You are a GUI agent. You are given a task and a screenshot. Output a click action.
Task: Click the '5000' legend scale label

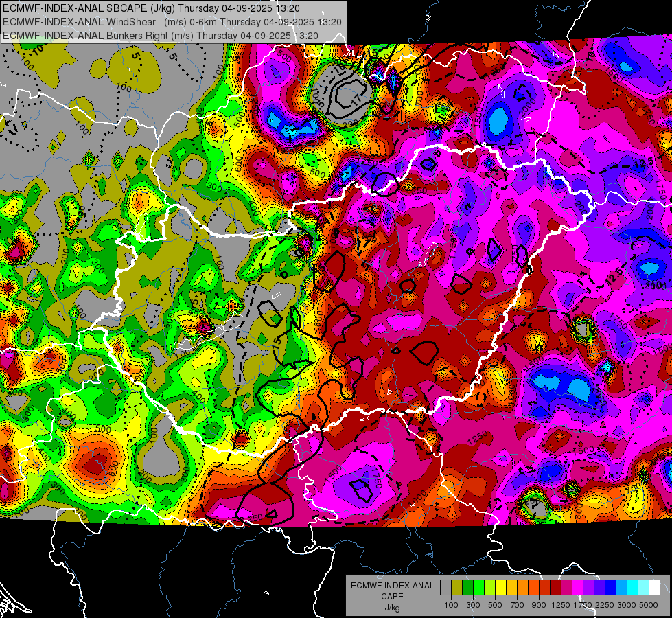pos(649,605)
